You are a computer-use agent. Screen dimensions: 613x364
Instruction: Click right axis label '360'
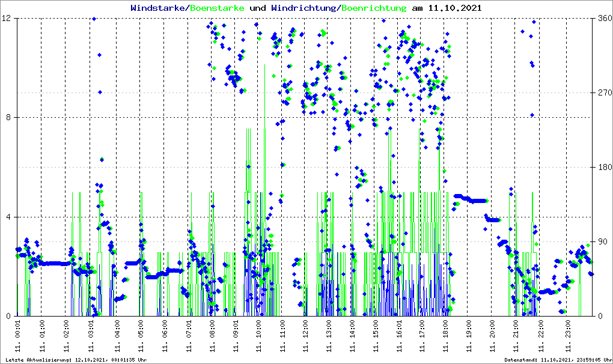coord(605,19)
